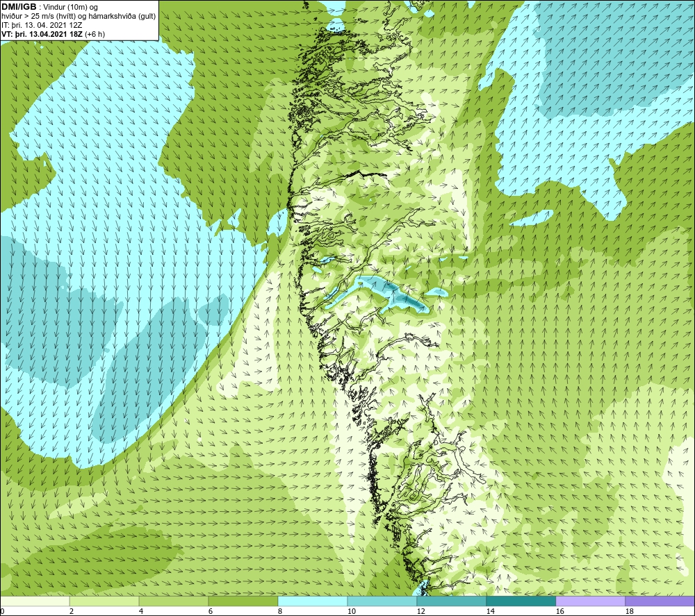This screenshot has width=695, height=616.
Task: Click the 'Vindur (10m) og' label
Action: coord(70,7)
